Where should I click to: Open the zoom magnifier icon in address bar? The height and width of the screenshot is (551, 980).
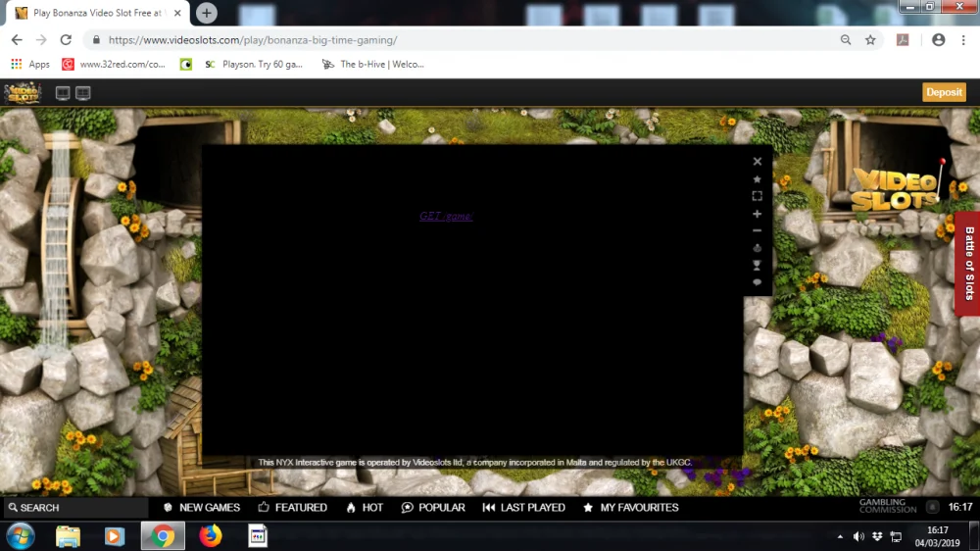point(846,40)
